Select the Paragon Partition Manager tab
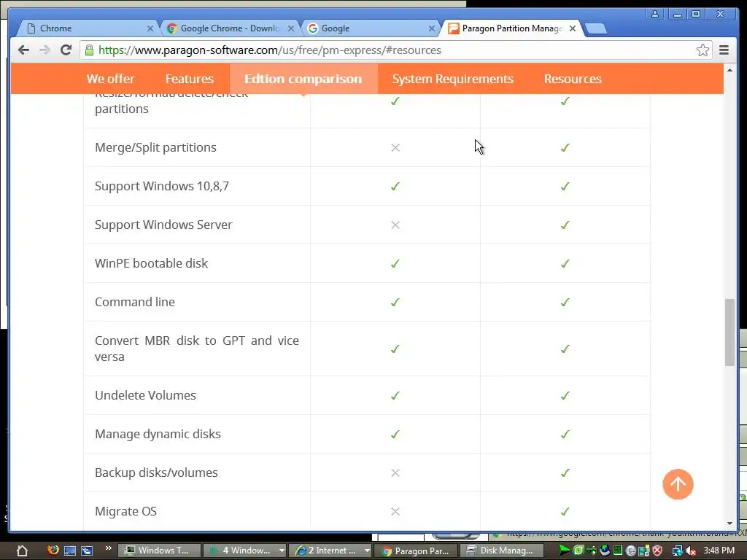Image resolution: width=747 pixels, height=560 pixels. click(x=511, y=28)
